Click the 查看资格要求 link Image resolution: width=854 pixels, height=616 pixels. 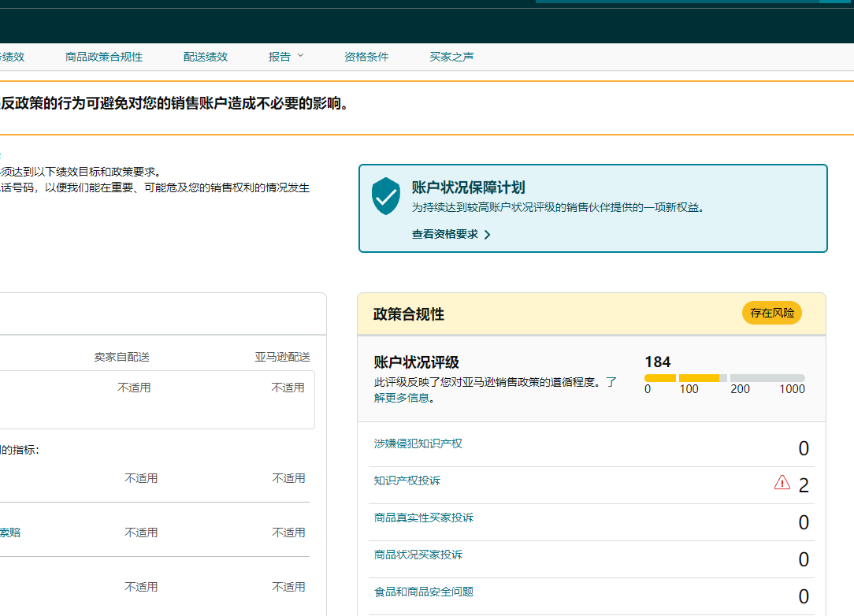(x=445, y=234)
